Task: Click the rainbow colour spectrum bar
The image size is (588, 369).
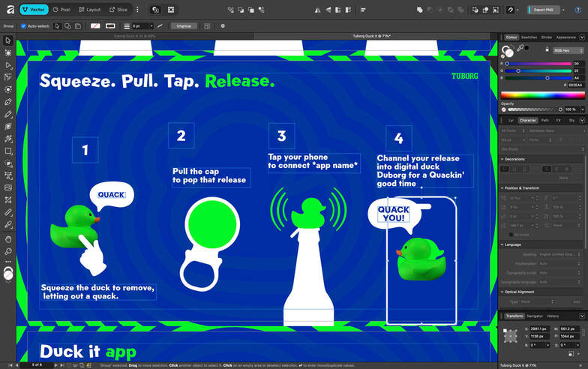Action: pos(542,95)
